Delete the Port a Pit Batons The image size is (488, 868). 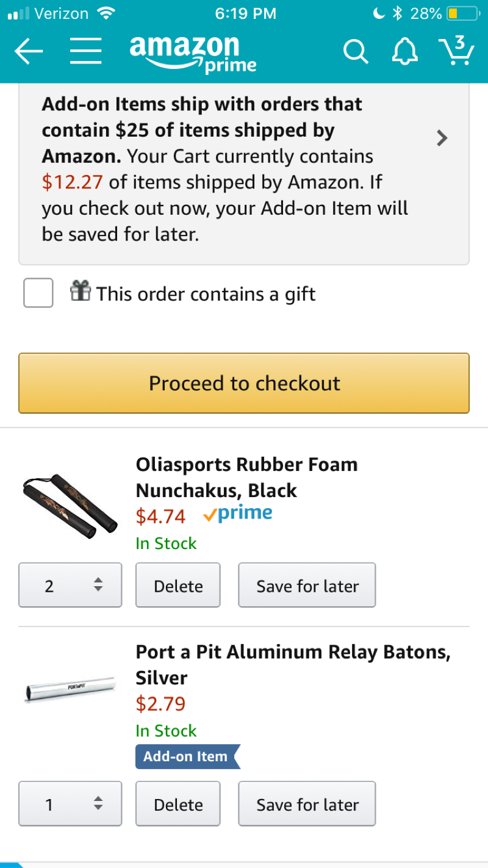[178, 804]
